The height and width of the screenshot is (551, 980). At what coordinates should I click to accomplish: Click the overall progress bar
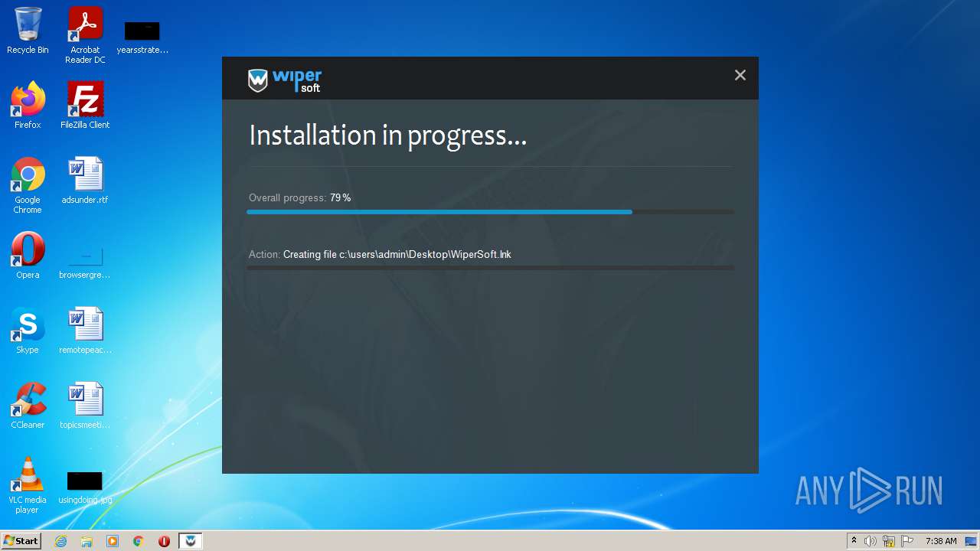point(490,212)
